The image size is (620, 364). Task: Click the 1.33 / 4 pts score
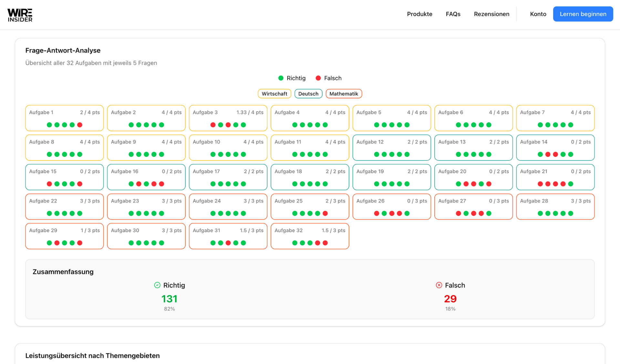click(x=250, y=112)
